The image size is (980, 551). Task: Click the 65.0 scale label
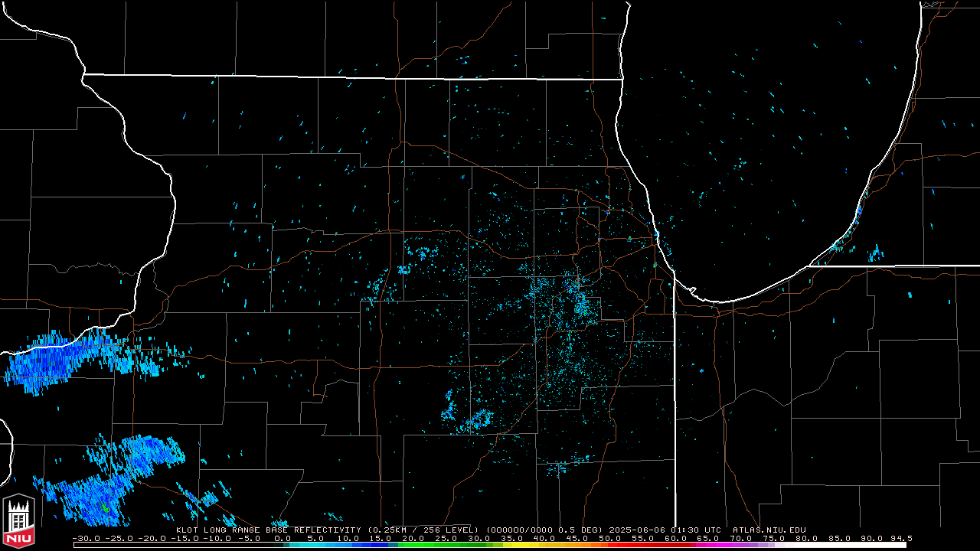click(707, 538)
